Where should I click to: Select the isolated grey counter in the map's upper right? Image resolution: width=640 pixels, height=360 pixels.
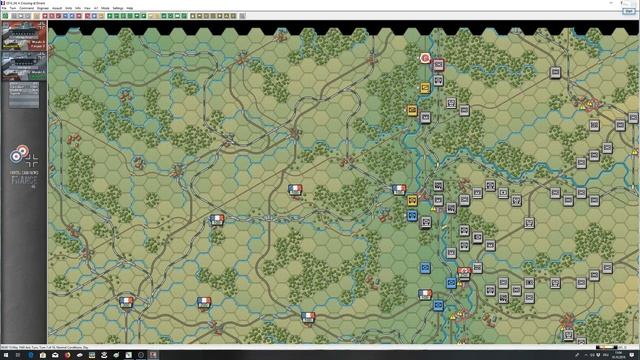pyautogui.click(x=555, y=72)
